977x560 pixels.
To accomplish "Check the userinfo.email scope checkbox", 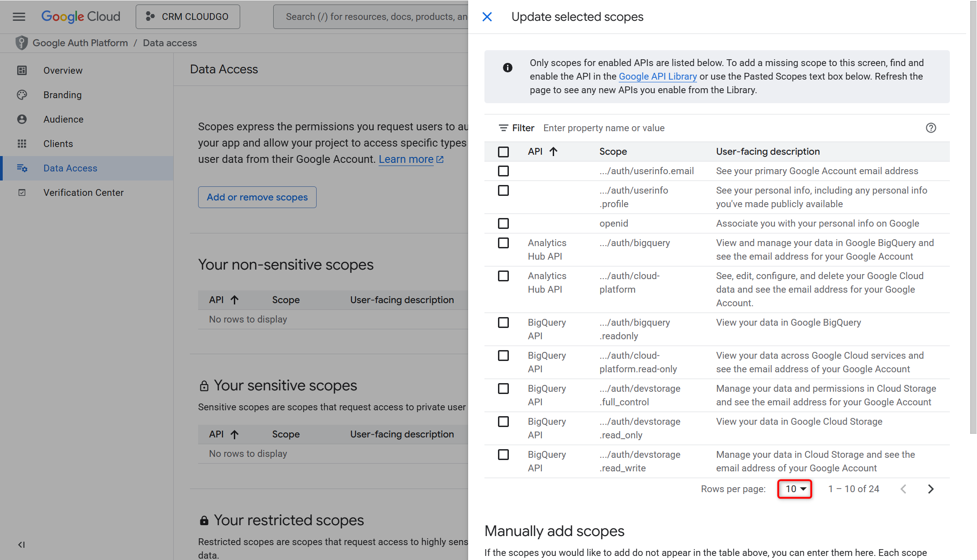I will [503, 171].
